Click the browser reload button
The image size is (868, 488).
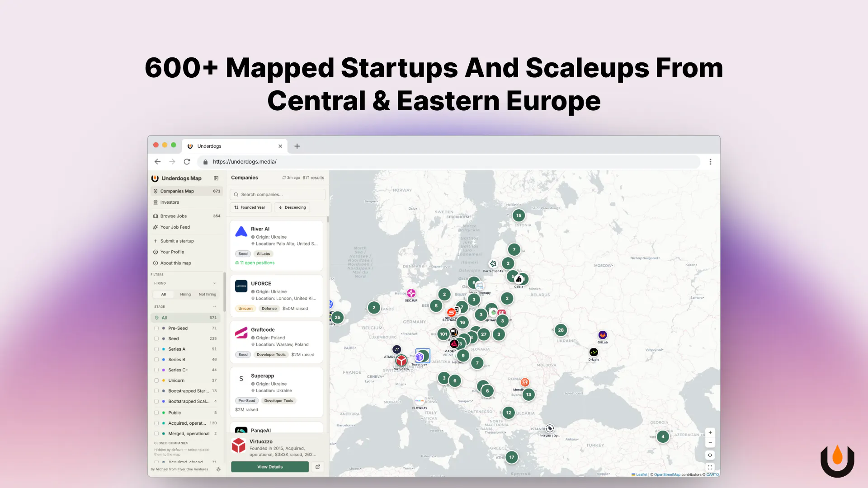(187, 162)
